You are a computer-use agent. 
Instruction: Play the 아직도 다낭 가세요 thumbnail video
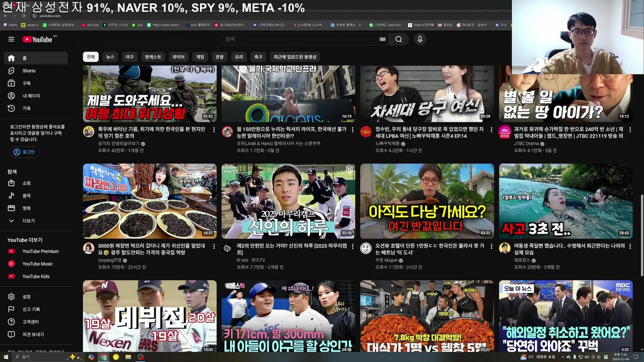427,201
